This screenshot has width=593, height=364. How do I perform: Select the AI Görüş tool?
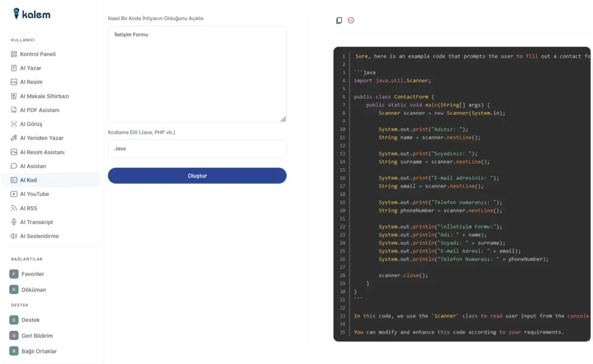tap(33, 124)
